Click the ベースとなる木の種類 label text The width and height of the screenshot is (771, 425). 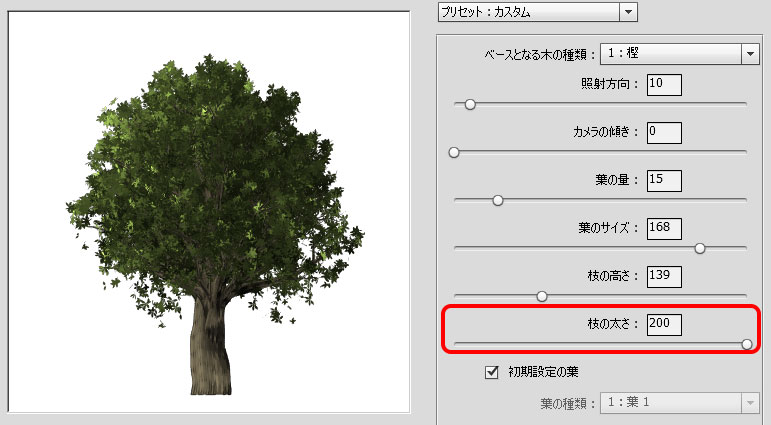coord(540,54)
